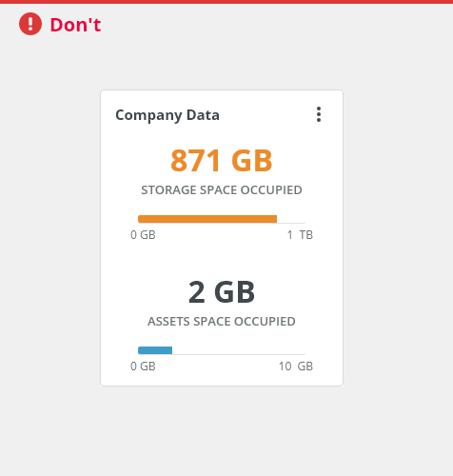This screenshot has width=453, height=476.
Task: Click the 2 GB assets value
Action: (222, 292)
